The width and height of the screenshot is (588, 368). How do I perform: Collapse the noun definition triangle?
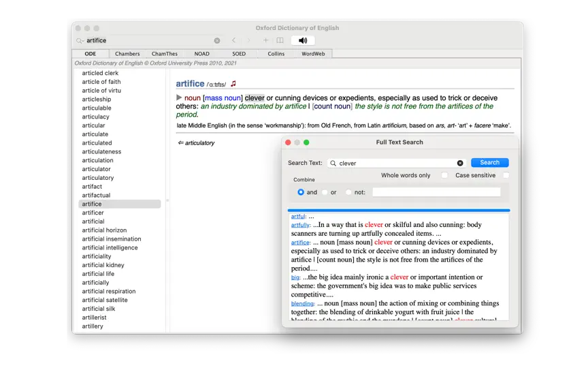pyautogui.click(x=179, y=97)
